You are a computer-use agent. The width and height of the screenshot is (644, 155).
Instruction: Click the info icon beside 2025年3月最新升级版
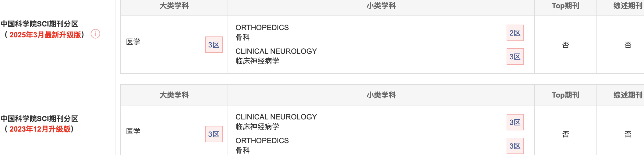point(95,34)
